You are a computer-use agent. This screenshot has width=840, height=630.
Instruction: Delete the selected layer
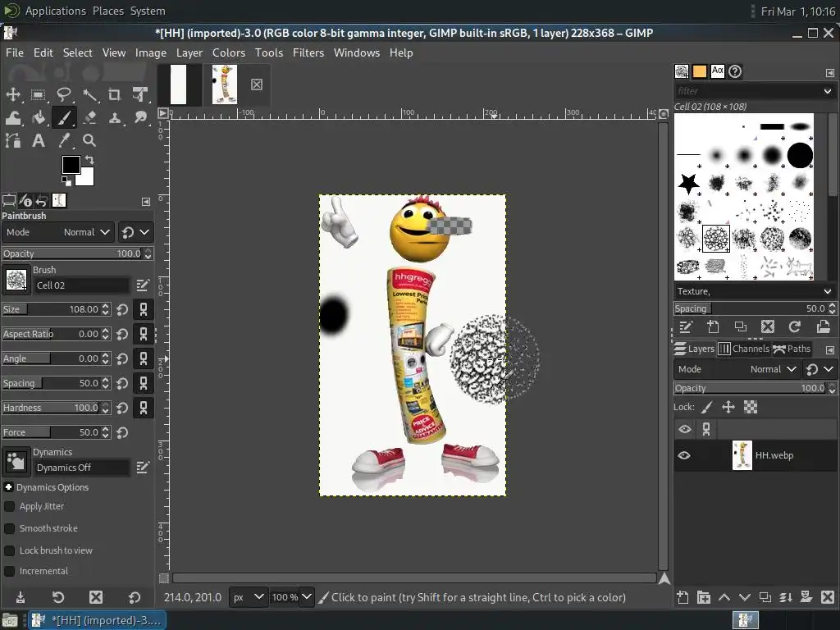(x=827, y=597)
